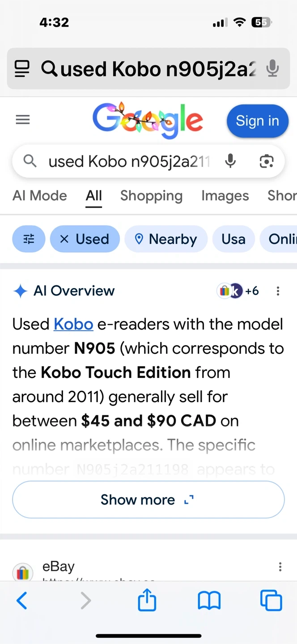
Task: Remove the Used filter chip
Action: coord(64,239)
